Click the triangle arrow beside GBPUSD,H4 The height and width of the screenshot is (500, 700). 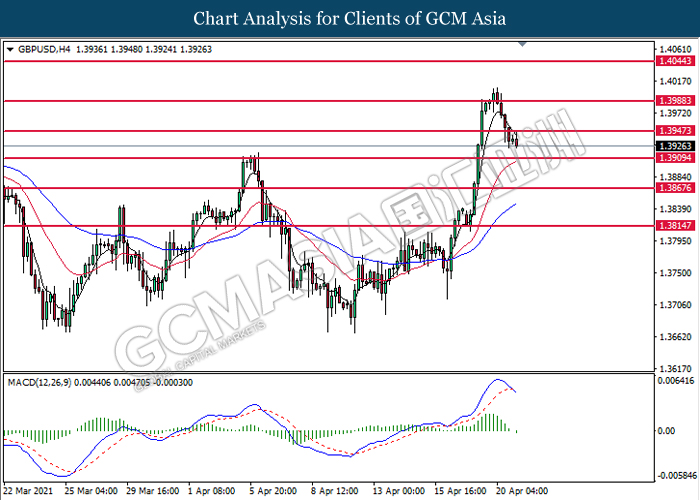click(x=10, y=49)
